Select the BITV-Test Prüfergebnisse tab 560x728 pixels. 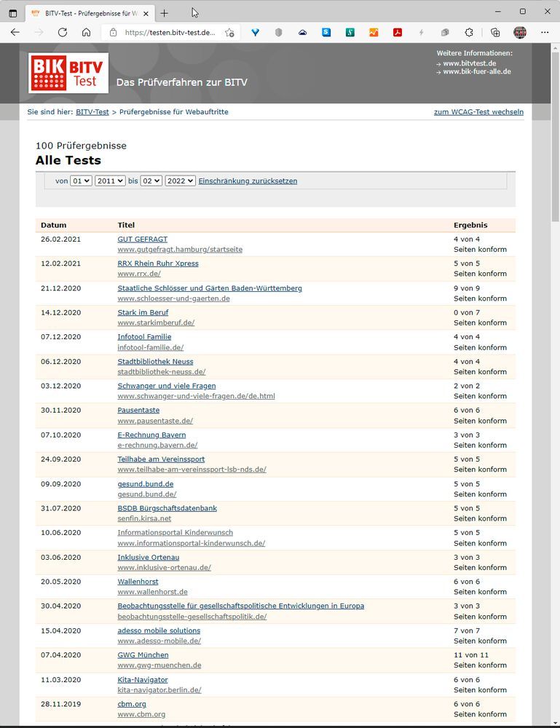(90, 13)
